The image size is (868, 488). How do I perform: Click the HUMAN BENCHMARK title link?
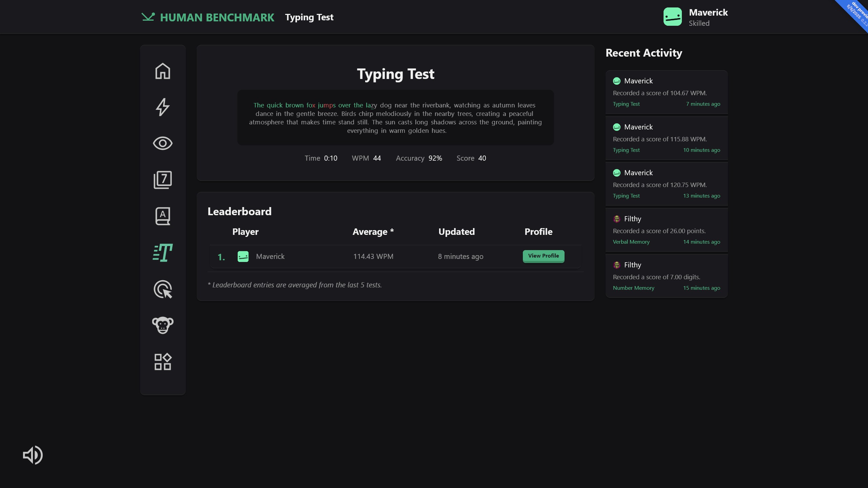217,17
